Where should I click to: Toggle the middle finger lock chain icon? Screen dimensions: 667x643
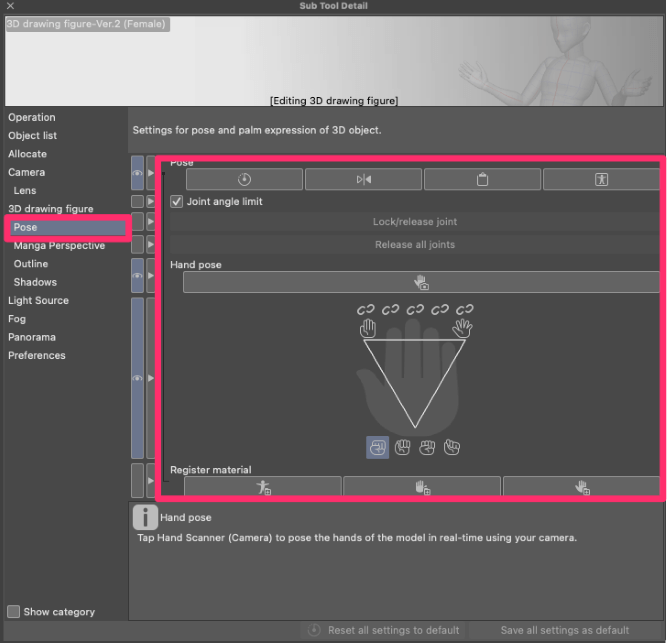pyautogui.click(x=415, y=310)
